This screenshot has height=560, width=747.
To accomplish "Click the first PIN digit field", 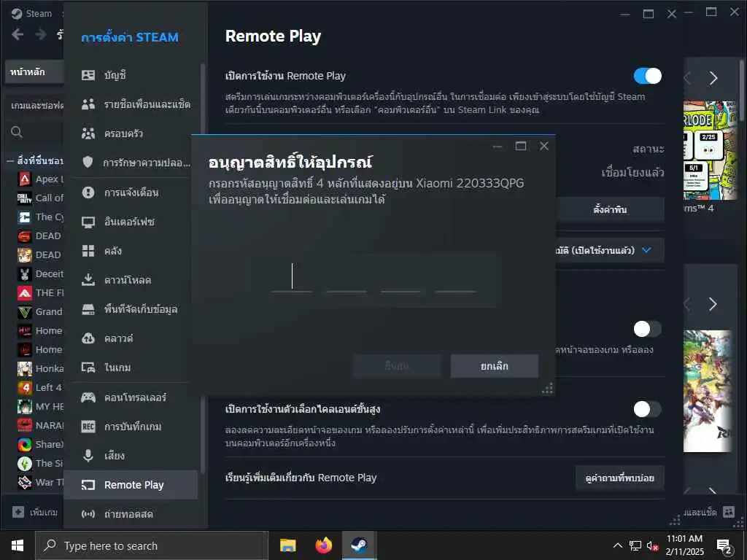I will click(292, 278).
